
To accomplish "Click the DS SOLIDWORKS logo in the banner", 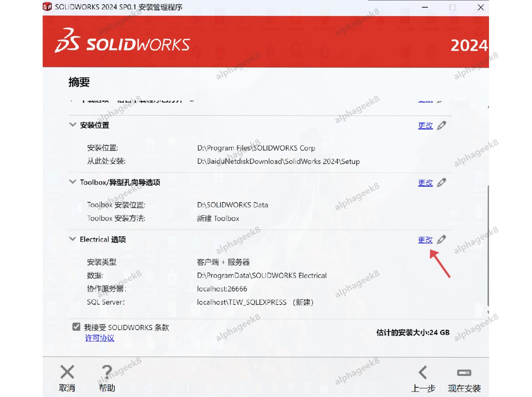I will point(122,44).
